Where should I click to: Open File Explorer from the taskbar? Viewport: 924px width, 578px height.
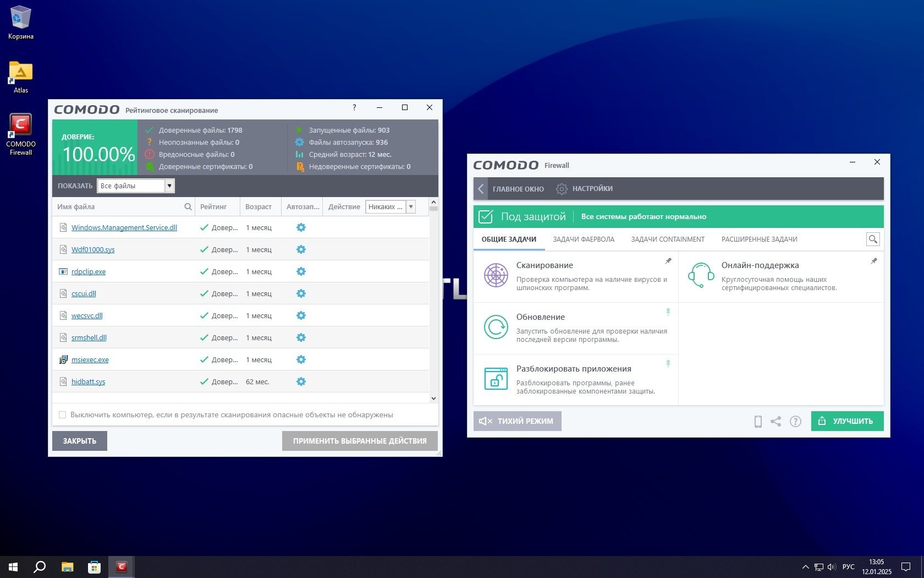pyautogui.click(x=67, y=567)
